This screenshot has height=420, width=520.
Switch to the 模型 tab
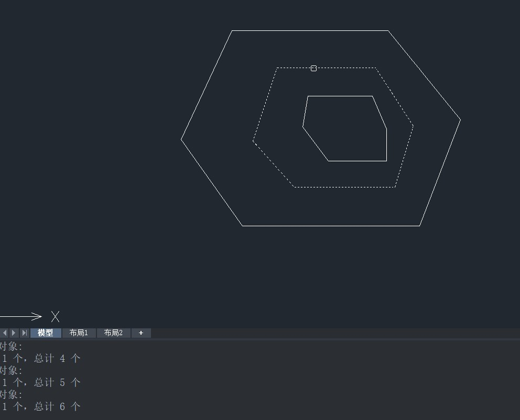(46, 333)
